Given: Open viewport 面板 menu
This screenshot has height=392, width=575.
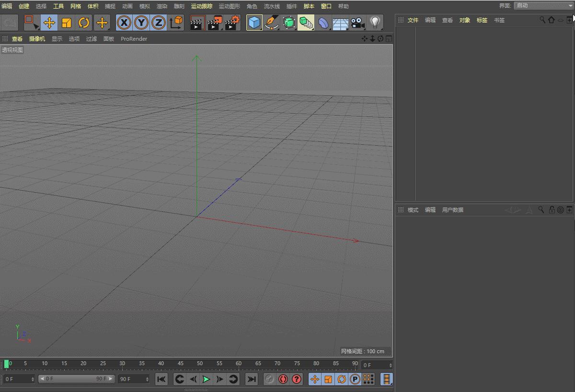Looking at the screenshot, I should 109,39.
